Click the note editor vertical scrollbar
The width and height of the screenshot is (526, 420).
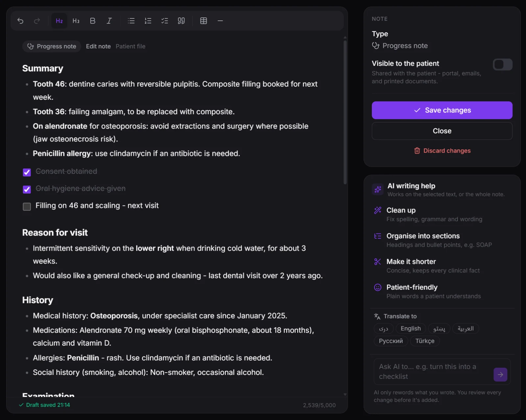pos(345,112)
